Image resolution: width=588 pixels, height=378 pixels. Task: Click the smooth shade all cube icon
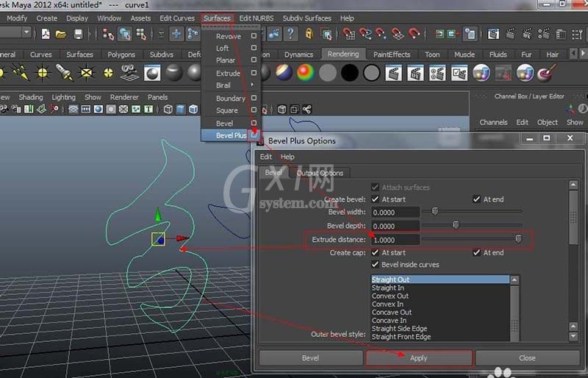point(181,110)
